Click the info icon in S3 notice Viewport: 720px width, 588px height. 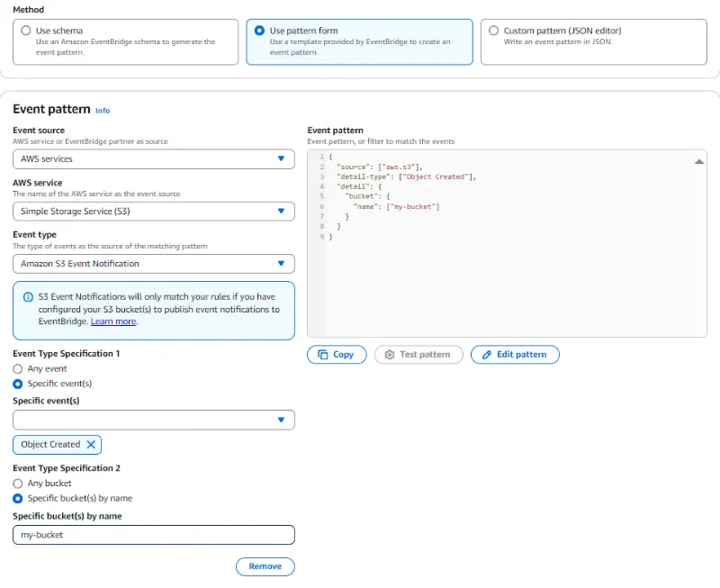28,297
